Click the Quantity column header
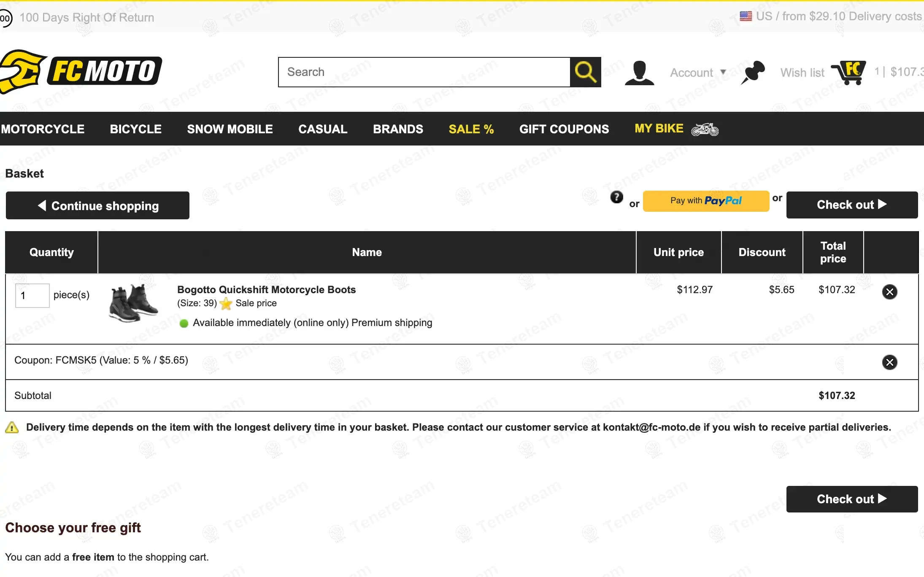 point(51,252)
